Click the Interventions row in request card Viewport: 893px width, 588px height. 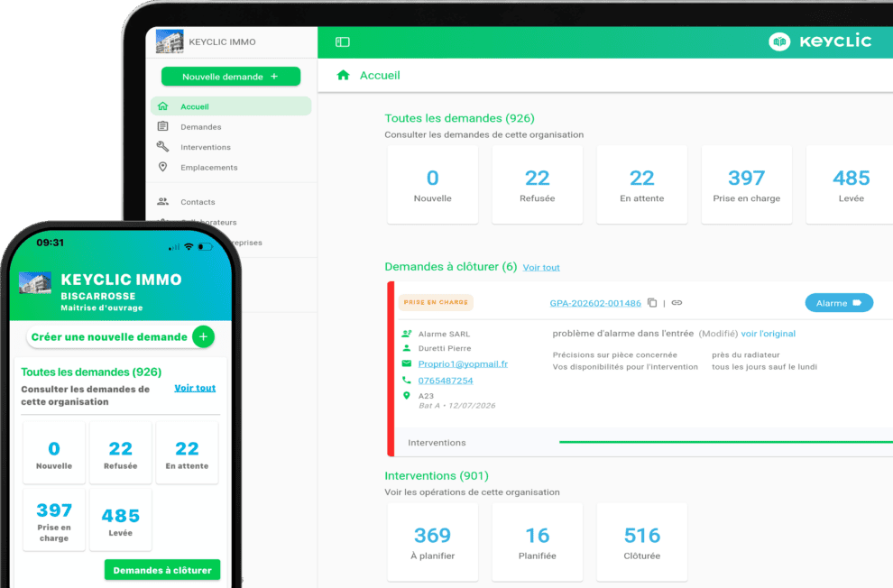pyautogui.click(x=644, y=442)
